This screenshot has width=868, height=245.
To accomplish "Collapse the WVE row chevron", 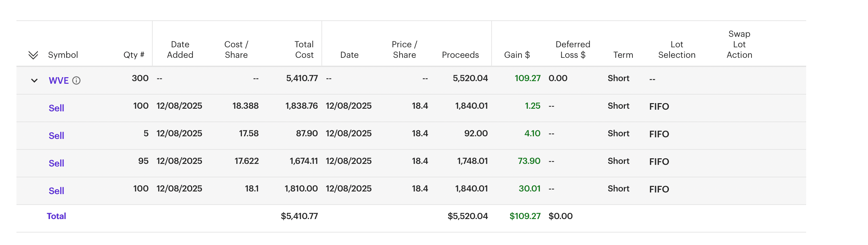I will point(34,80).
